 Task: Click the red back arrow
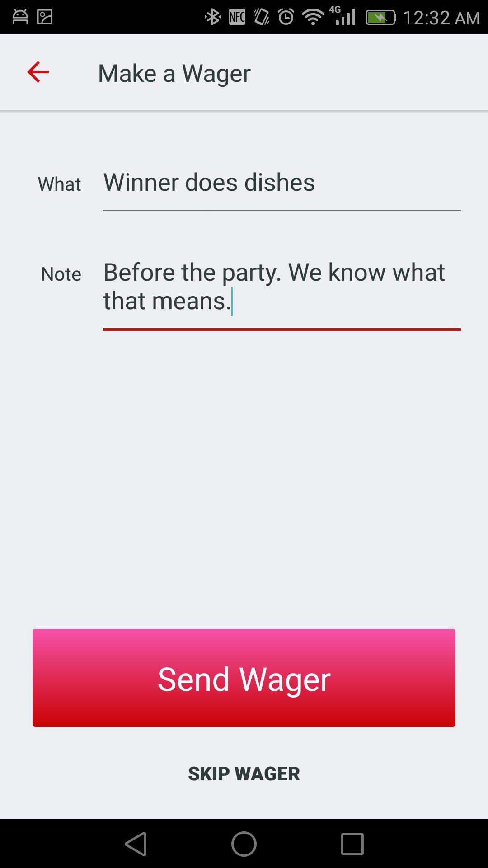38,71
